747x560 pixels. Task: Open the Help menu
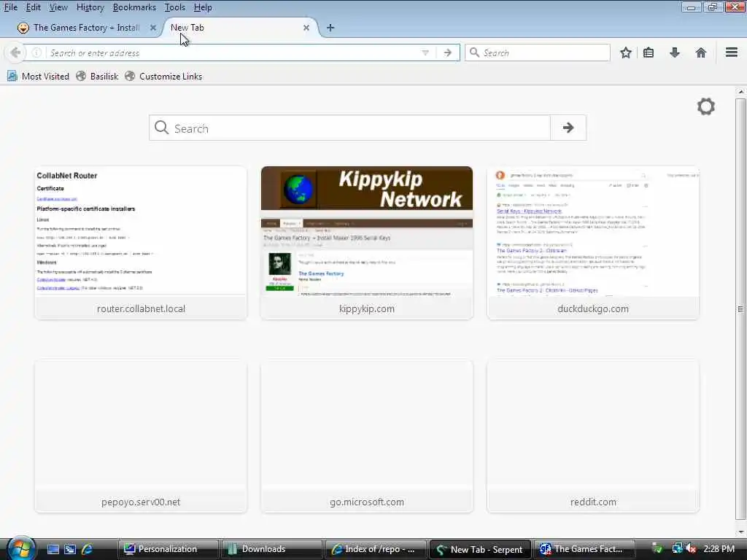(x=203, y=7)
